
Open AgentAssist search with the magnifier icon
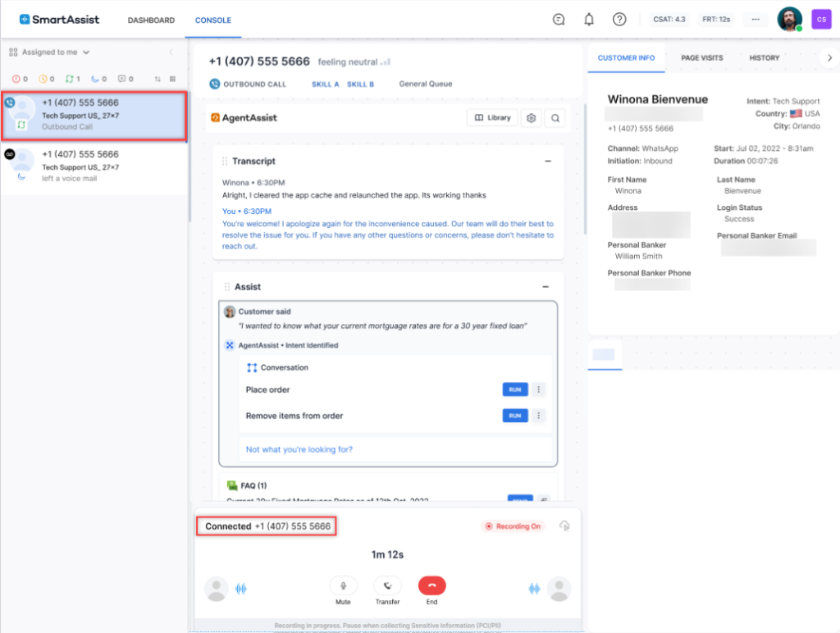[555, 118]
